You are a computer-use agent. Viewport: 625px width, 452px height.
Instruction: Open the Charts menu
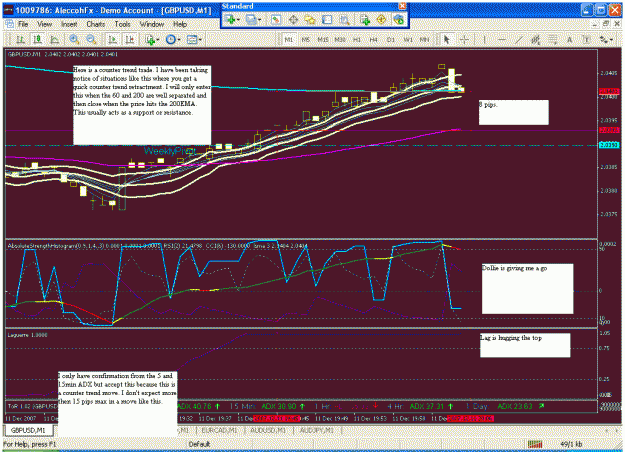click(96, 24)
